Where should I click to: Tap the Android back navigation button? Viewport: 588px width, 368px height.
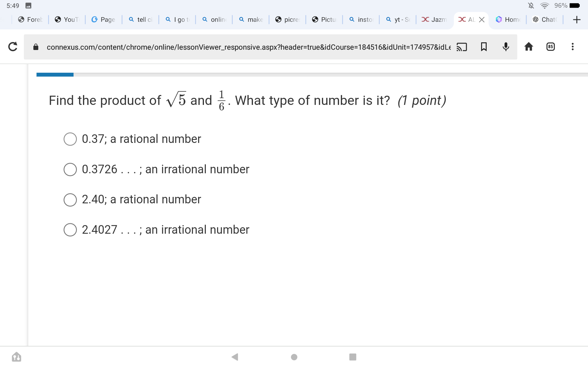(235, 357)
